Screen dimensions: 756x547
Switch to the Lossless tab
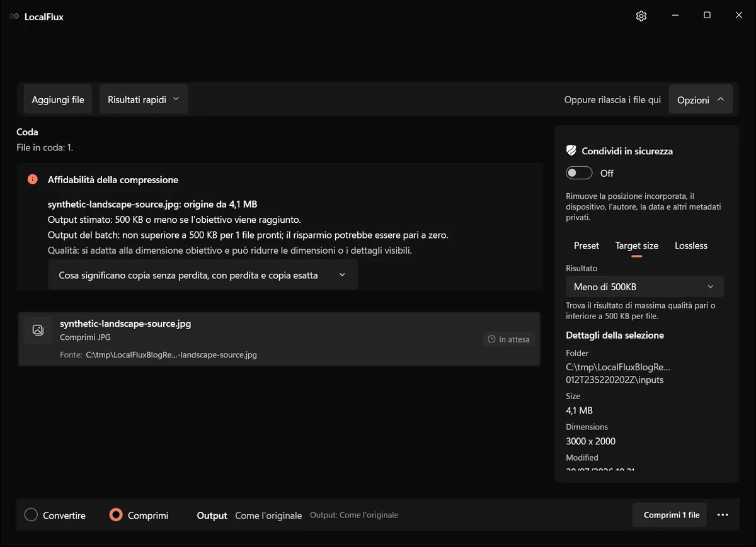tap(691, 245)
